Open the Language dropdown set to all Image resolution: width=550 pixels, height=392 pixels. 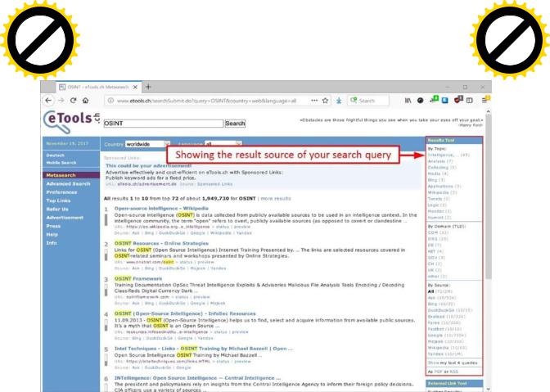(x=223, y=144)
